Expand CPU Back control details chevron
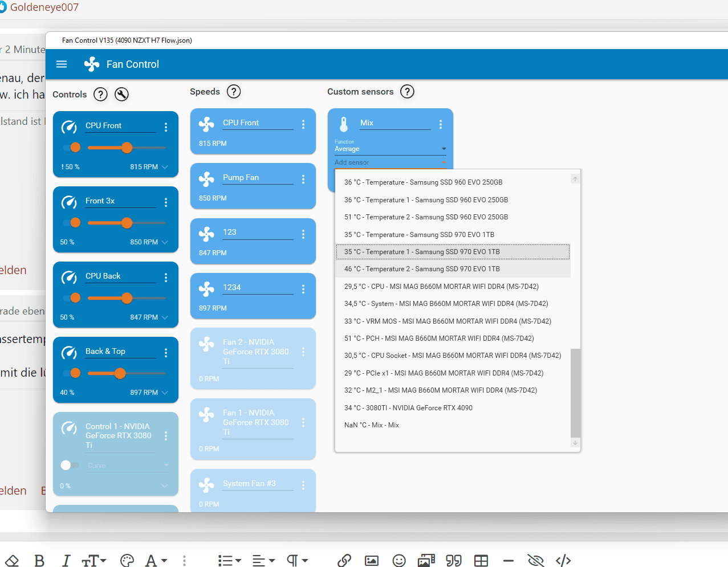This screenshot has height=567, width=728. [x=165, y=317]
